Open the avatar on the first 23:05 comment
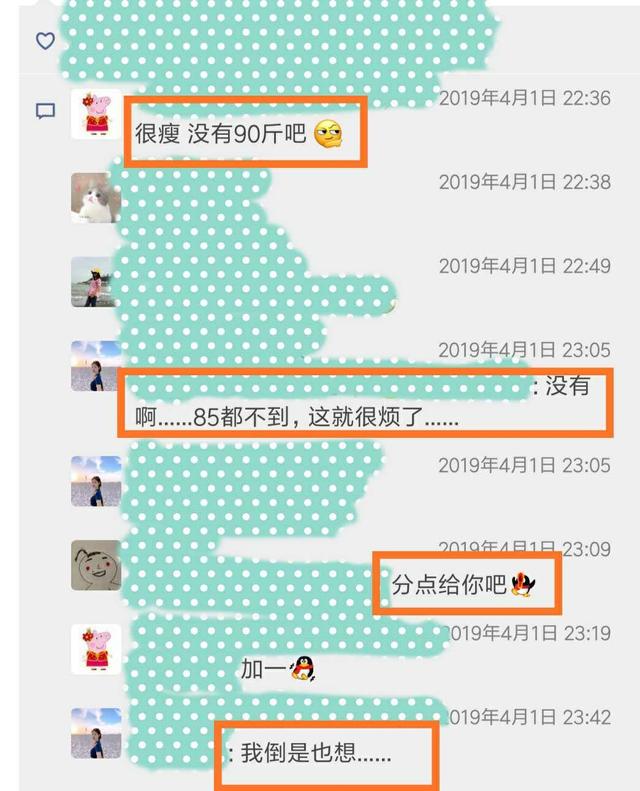This screenshot has width=640, height=791. [x=96, y=366]
